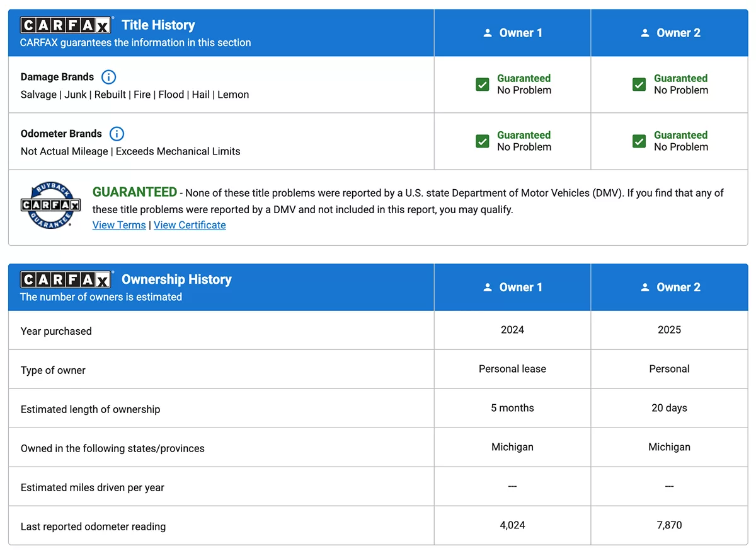Select the Title History section heading
The height and width of the screenshot is (553, 756).
point(158,25)
